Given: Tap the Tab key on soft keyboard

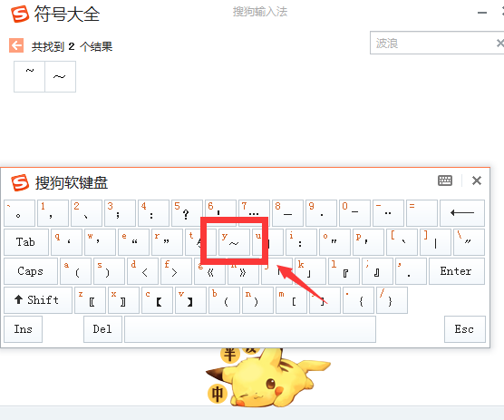Looking at the screenshot, I should pyautogui.click(x=26, y=242).
